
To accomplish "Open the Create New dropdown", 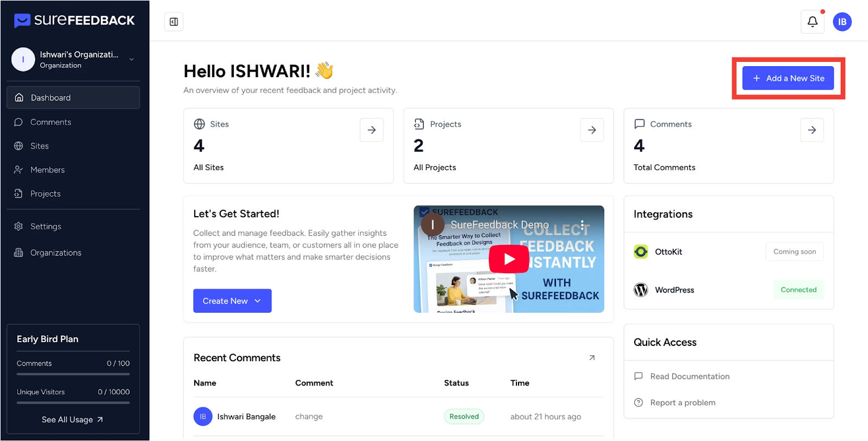I will (232, 301).
